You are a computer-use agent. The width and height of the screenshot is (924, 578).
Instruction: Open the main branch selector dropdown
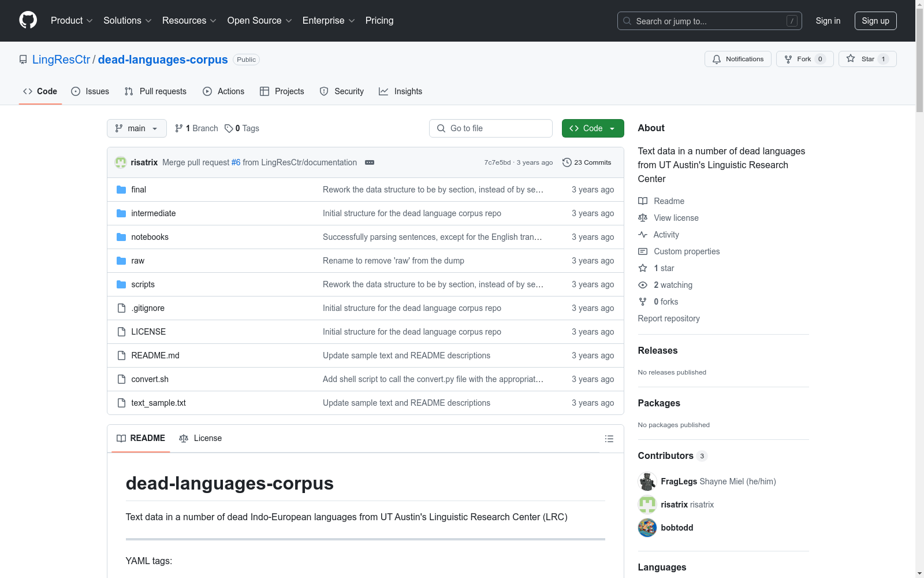pyautogui.click(x=137, y=128)
